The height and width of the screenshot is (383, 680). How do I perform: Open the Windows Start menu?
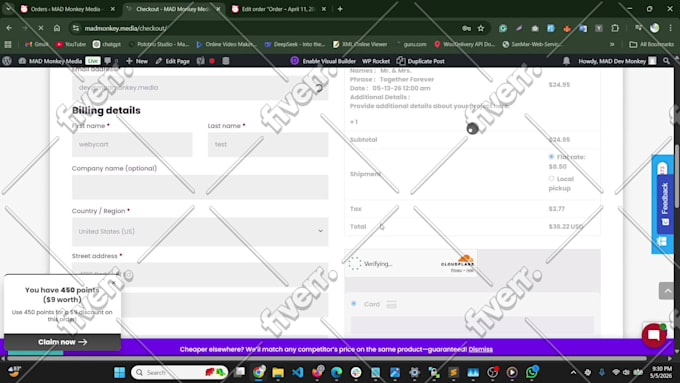pos(119,372)
